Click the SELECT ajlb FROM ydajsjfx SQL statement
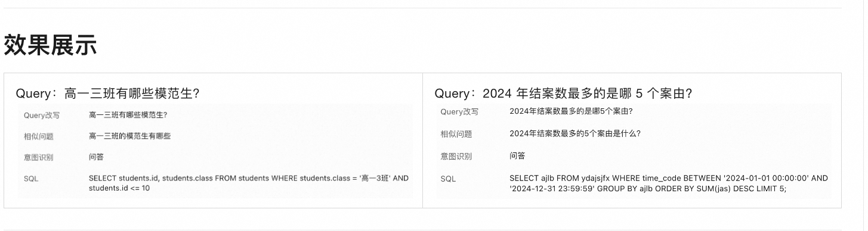This screenshot has width=868, height=231. [x=669, y=183]
